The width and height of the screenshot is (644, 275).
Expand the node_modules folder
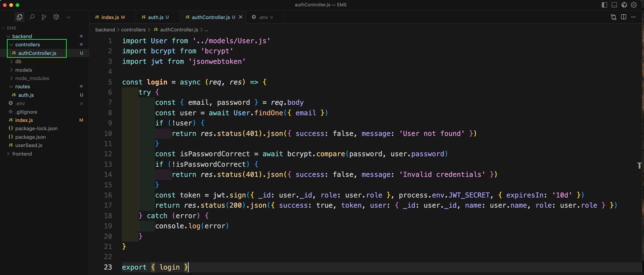click(44, 78)
